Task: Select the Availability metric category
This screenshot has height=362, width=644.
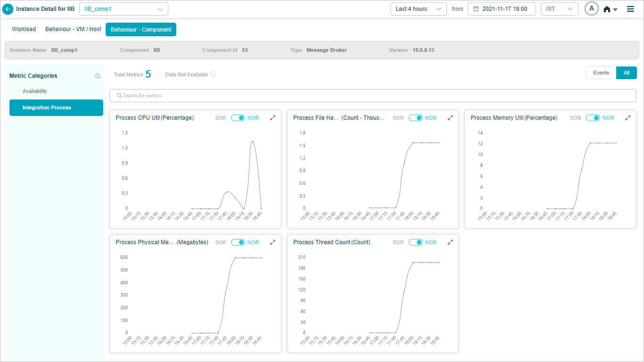Action: pyautogui.click(x=35, y=91)
